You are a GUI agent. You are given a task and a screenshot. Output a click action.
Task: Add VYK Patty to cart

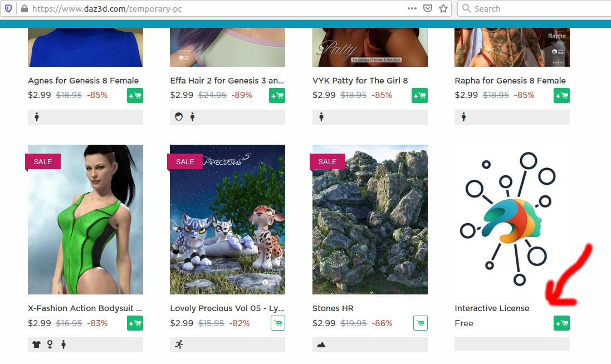(x=419, y=95)
